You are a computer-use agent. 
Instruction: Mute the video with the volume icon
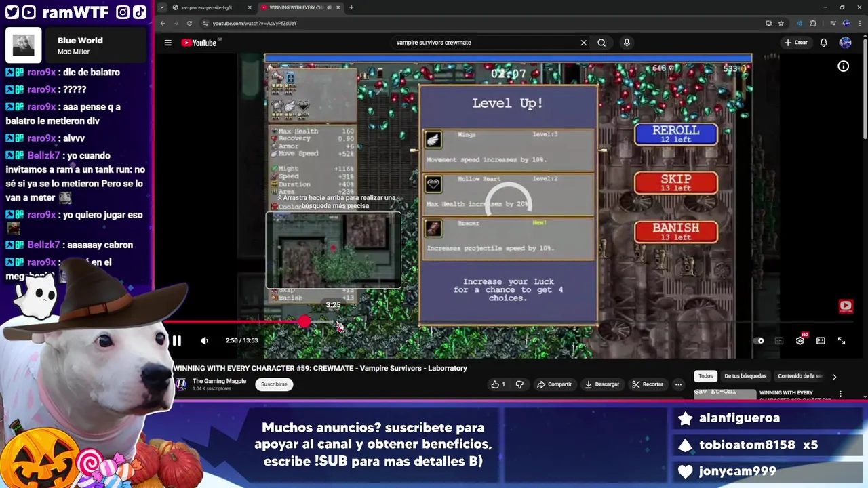coord(204,341)
